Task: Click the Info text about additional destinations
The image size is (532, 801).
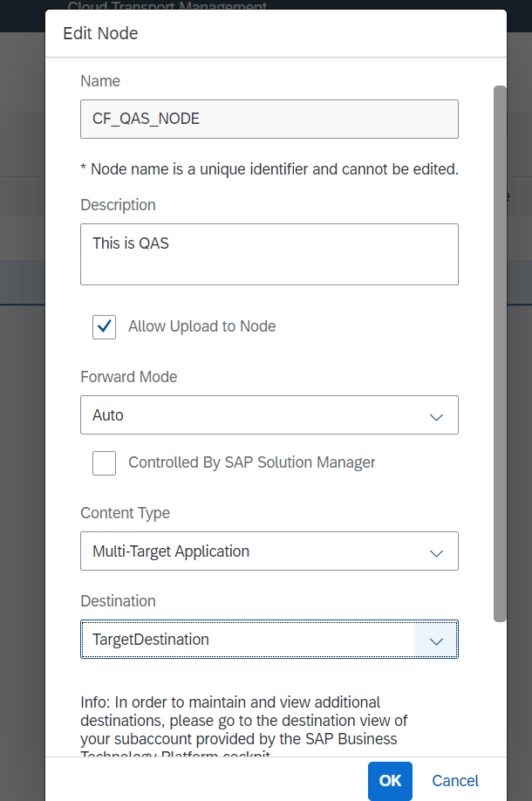Action: [x=244, y=720]
